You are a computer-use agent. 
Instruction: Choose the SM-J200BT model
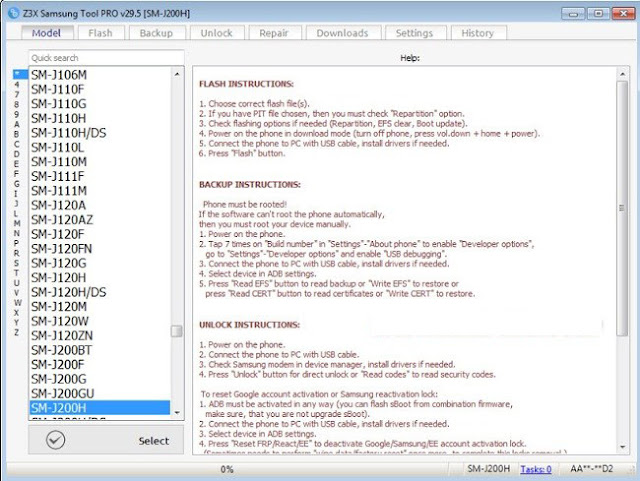pyautogui.click(x=100, y=350)
